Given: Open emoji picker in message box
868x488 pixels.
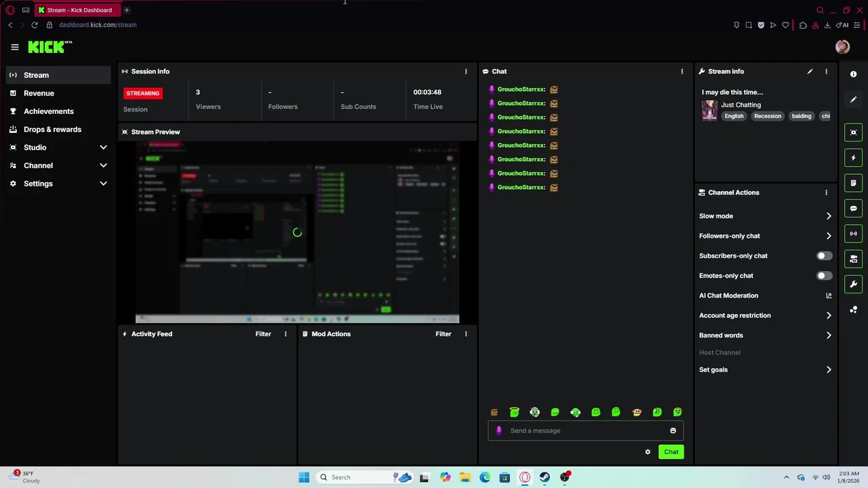Looking at the screenshot, I should (x=673, y=431).
